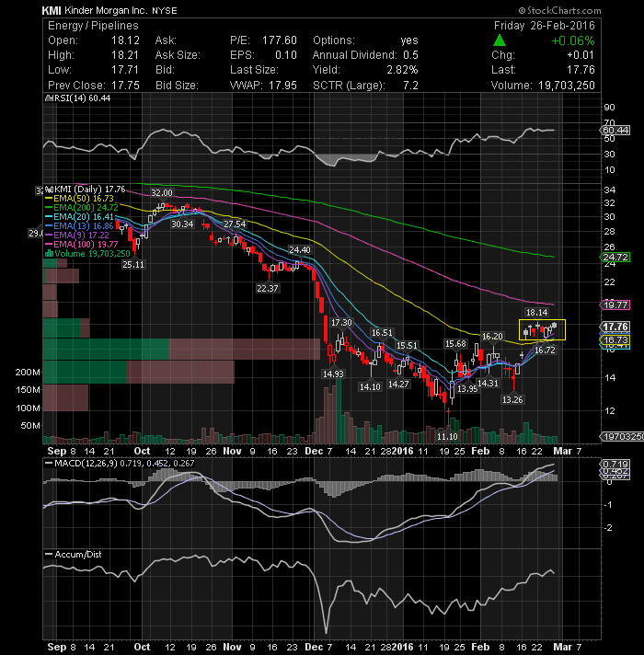Click the NYSE exchange label
644x655 pixels.
(164, 10)
